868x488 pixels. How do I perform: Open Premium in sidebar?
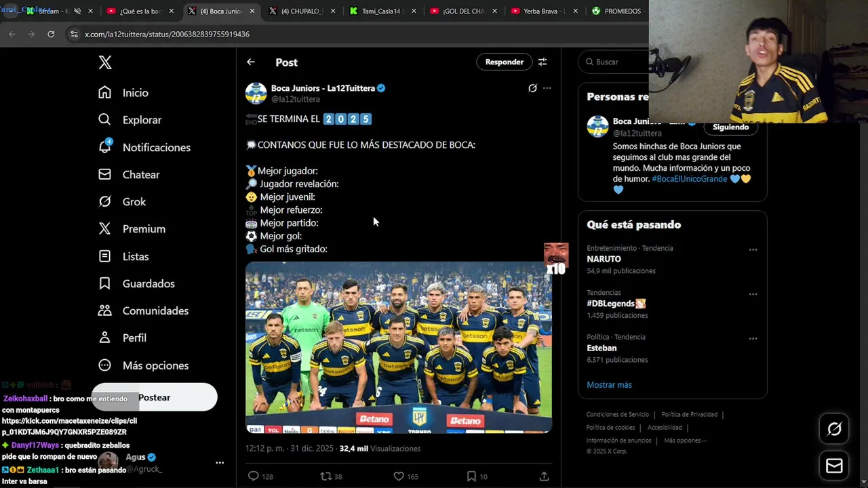(132, 229)
